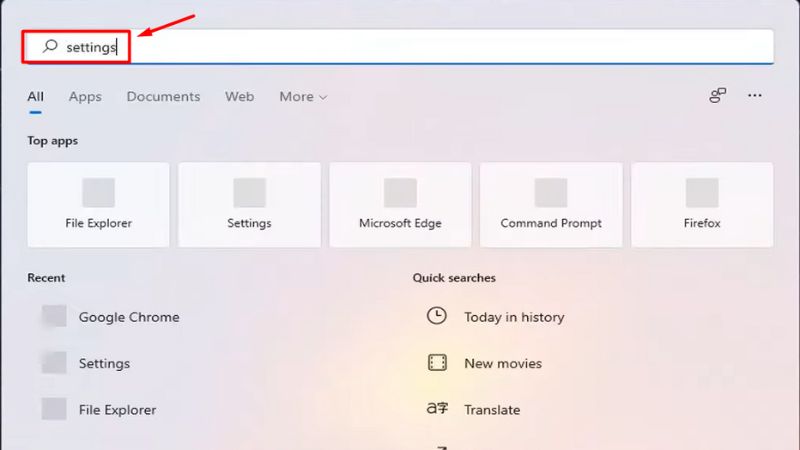Click the clock icon for Today in history
Viewport: 800px width, 450px height.
[437, 316]
